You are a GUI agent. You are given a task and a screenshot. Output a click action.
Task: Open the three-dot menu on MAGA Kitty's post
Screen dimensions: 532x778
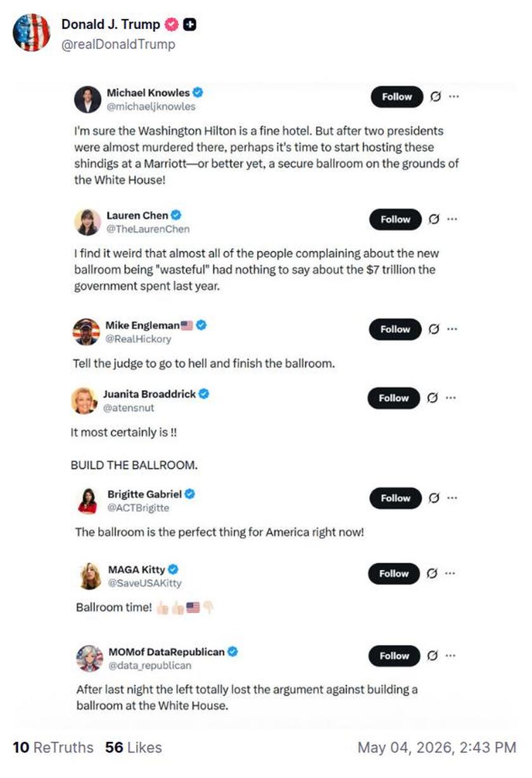click(452, 573)
